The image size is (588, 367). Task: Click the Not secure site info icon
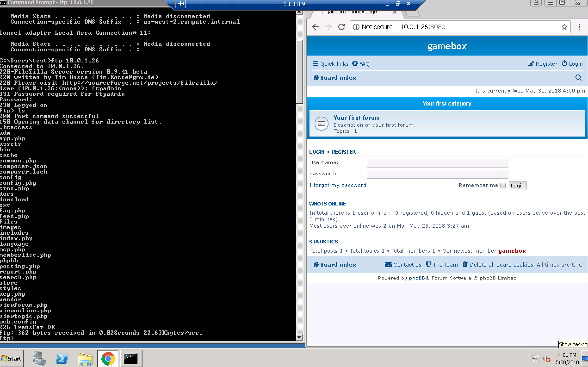click(x=356, y=27)
